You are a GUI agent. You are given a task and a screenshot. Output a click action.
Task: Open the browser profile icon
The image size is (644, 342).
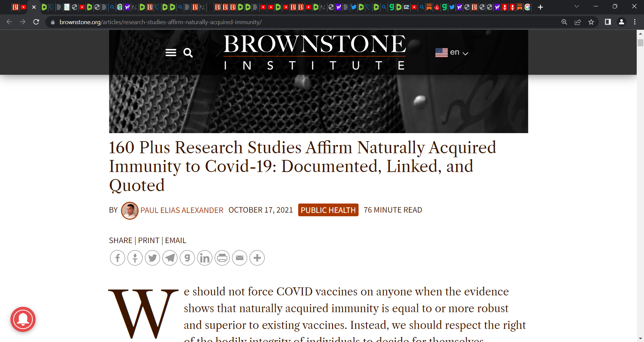(x=622, y=22)
